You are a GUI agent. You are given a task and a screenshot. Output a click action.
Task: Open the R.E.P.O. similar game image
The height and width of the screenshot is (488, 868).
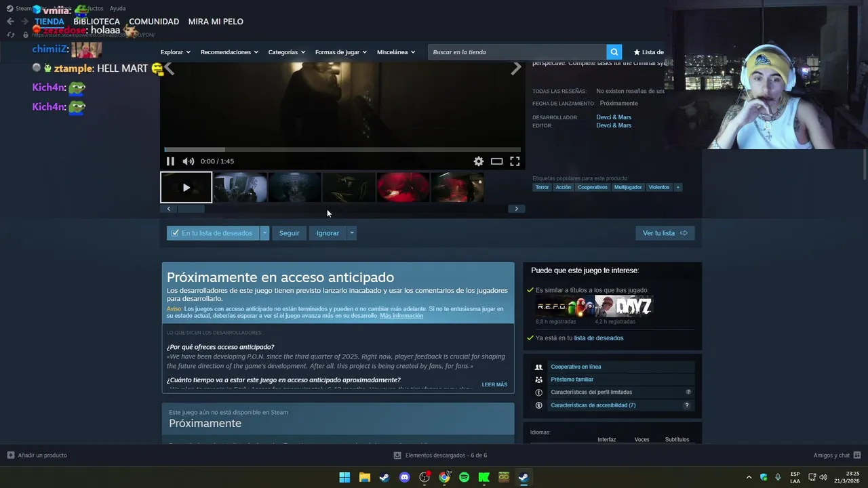pos(565,307)
